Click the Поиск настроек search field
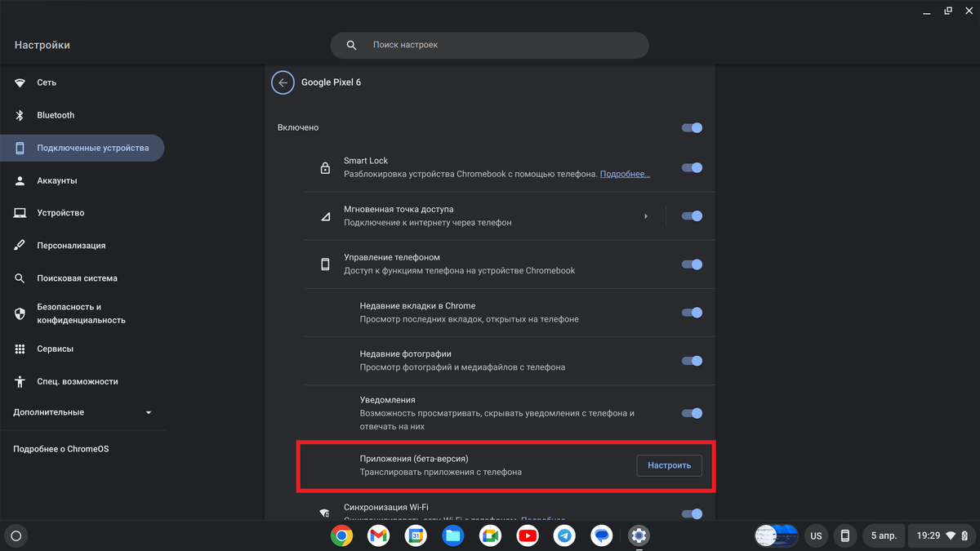Viewport: 980px width, 551px height. pos(490,45)
